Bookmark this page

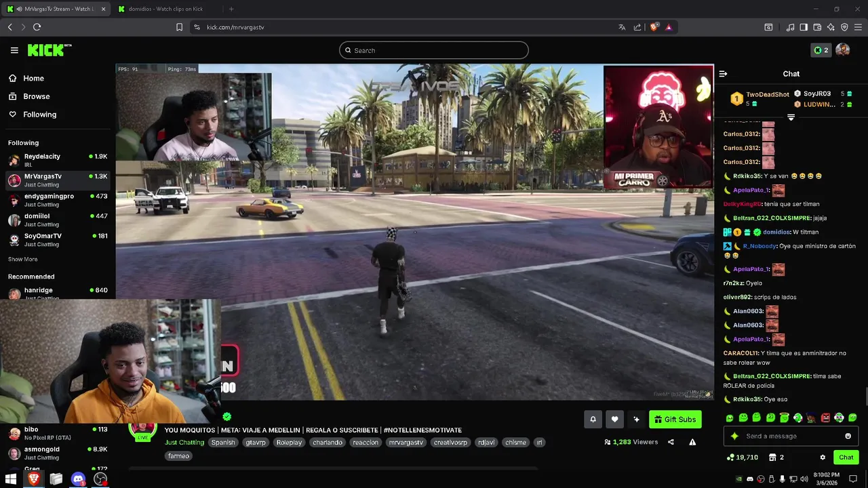coord(179,27)
